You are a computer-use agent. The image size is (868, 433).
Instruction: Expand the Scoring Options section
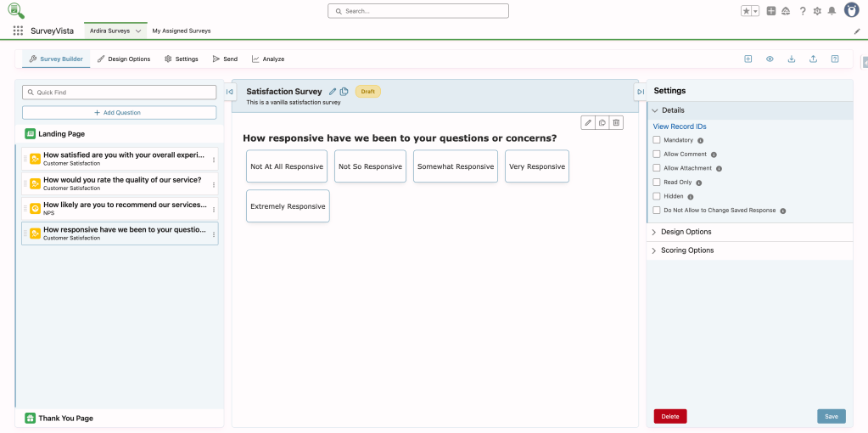pyautogui.click(x=750, y=250)
